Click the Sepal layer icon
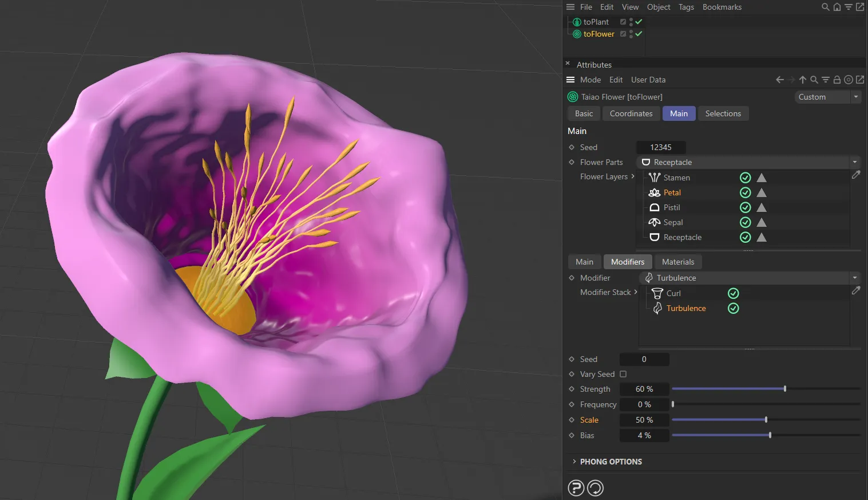The image size is (868, 500). 654,222
